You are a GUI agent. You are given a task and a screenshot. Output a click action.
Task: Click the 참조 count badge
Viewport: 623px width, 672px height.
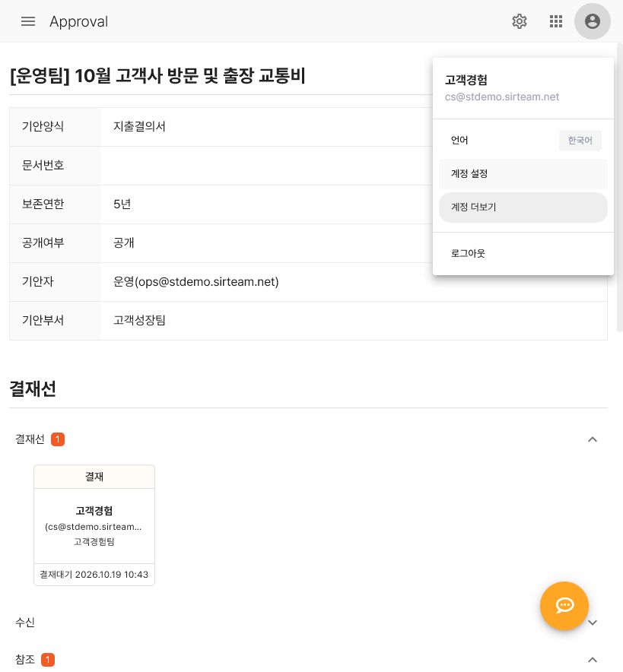coord(48,660)
